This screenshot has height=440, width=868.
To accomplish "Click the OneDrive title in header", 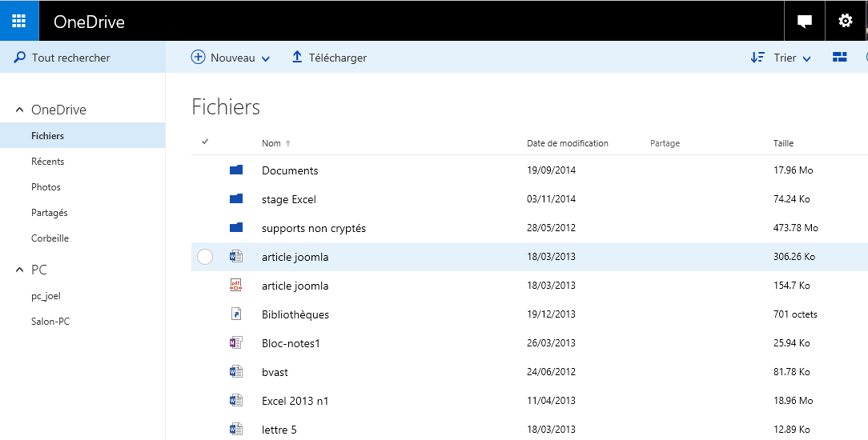I will [x=89, y=22].
